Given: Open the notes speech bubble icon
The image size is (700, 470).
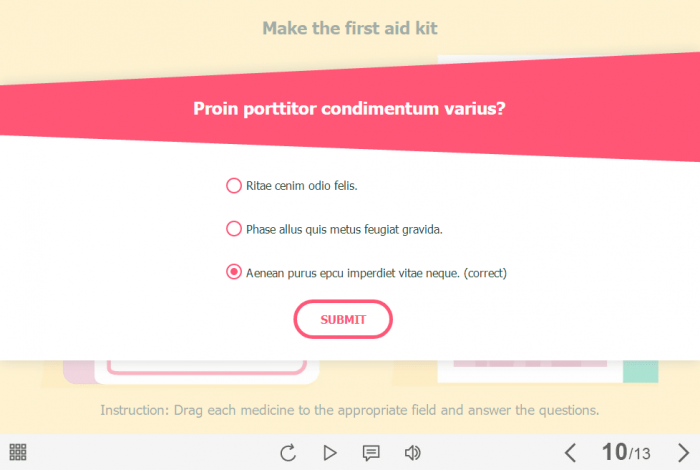Looking at the screenshot, I should tap(371, 453).
